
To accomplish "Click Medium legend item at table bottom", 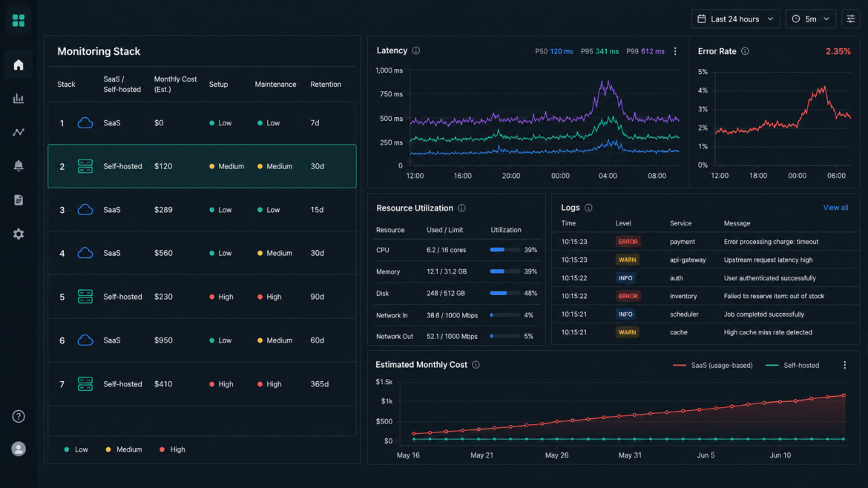I will pyautogui.click(x=123, y=449).
